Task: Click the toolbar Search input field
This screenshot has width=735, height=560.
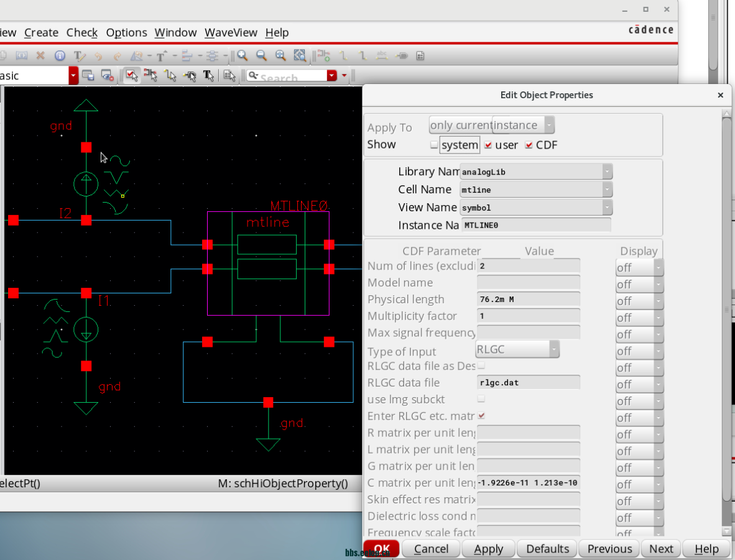Action: click(x=287, y=75)
